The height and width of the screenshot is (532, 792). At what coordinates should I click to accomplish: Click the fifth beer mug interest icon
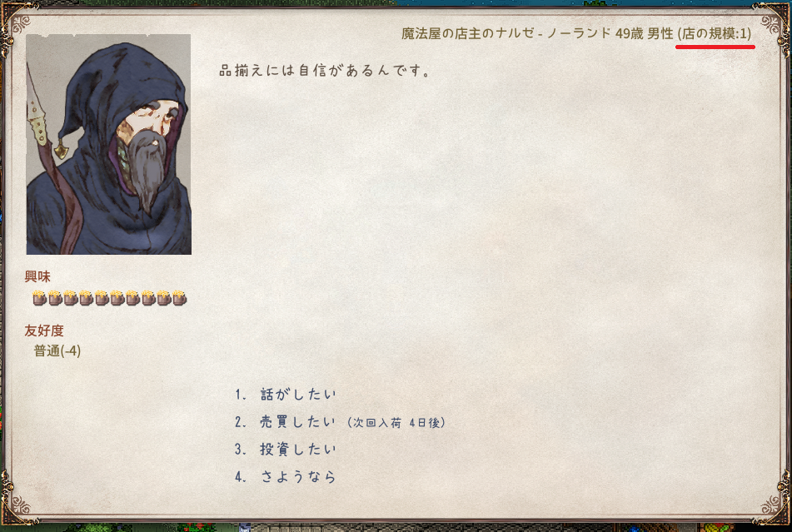[x=102, y=298]
